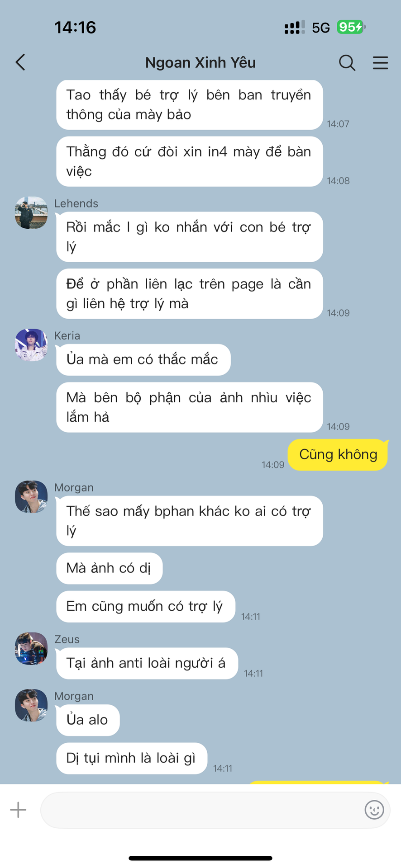This screenshot has height=868, width=401.
Task: Tap Morgan's avatar beside 'Thế sao mấy bphan'
Action: click(31, 497)
